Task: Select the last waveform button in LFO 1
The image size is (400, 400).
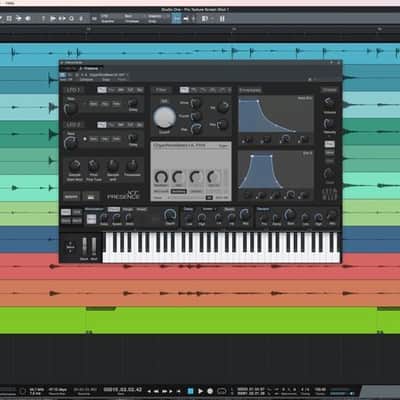Action: coord(140,90)
